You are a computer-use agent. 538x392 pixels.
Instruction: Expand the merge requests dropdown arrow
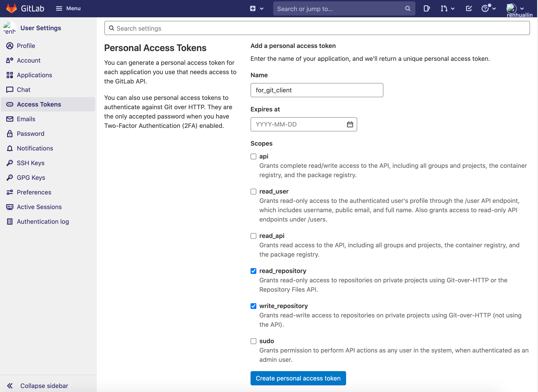[x=452, y=9]
